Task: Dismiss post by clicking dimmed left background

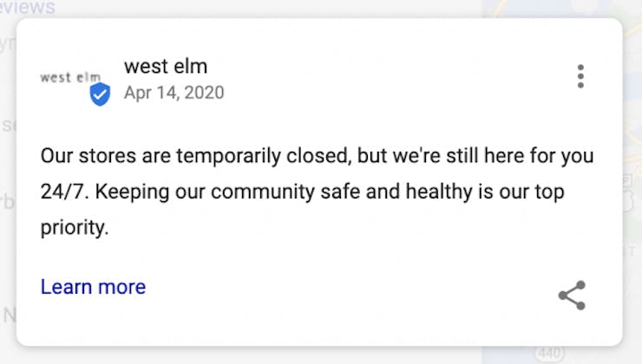Action: tap(8, 182)
